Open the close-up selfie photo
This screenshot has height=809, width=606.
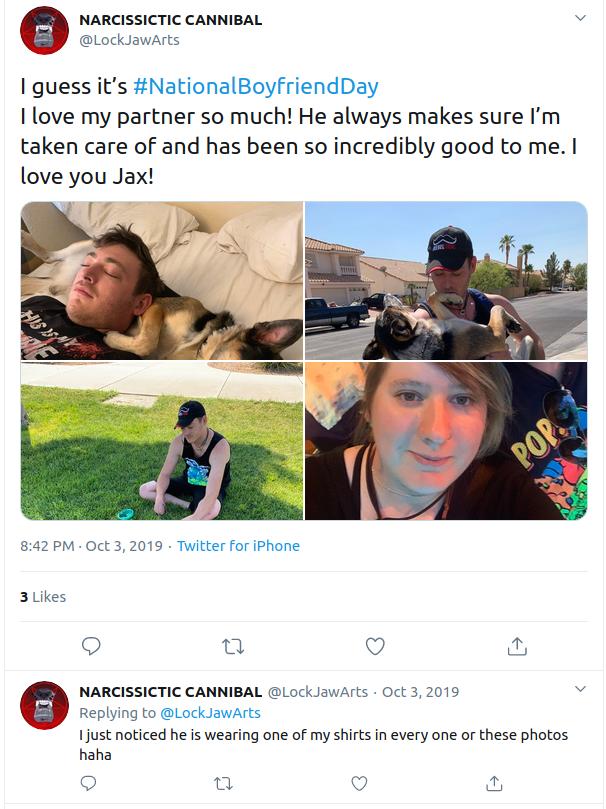point(447,441)
